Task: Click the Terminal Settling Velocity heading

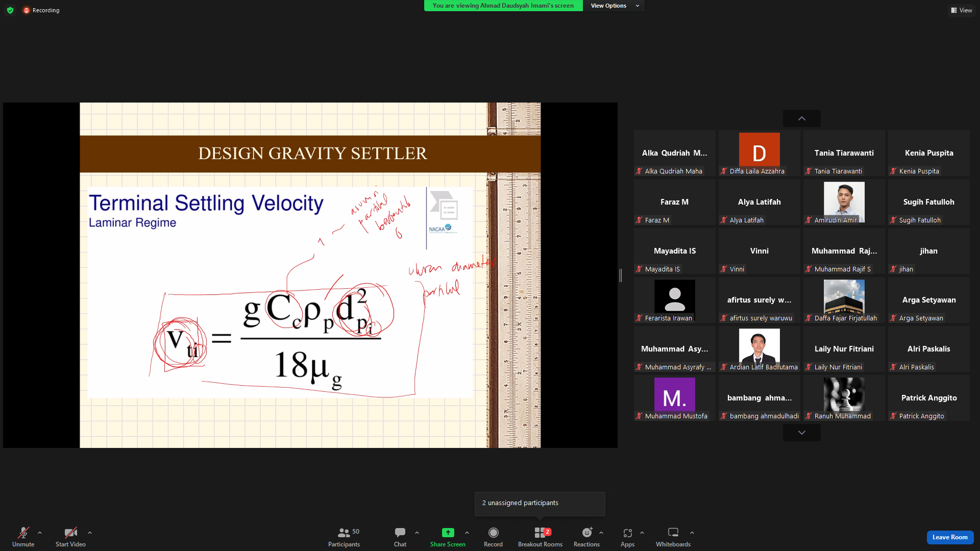Action: point(206,203)
